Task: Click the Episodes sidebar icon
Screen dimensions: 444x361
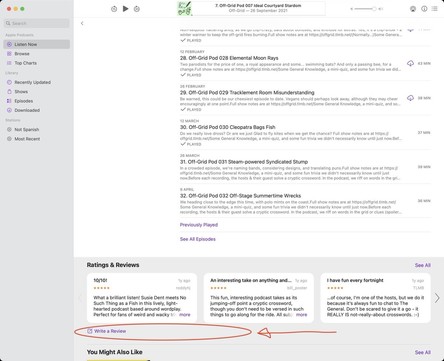Action: coord(9,101)
